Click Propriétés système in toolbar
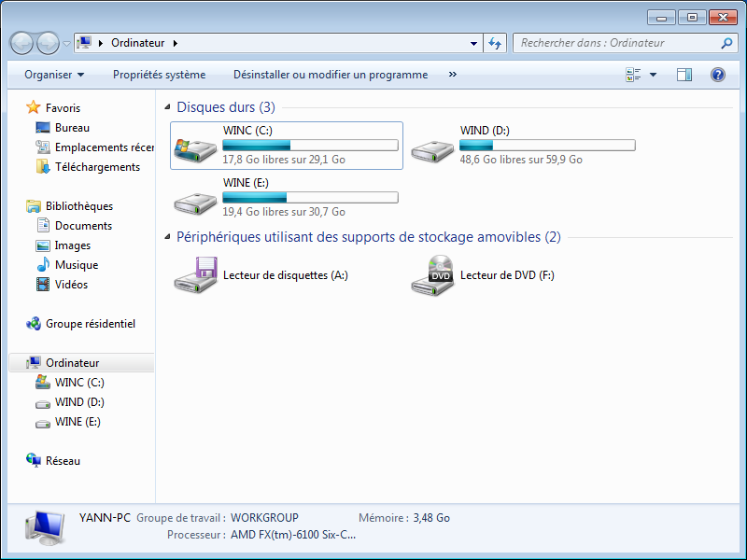Viewport: 747px width, 560px height. (159, 75)
